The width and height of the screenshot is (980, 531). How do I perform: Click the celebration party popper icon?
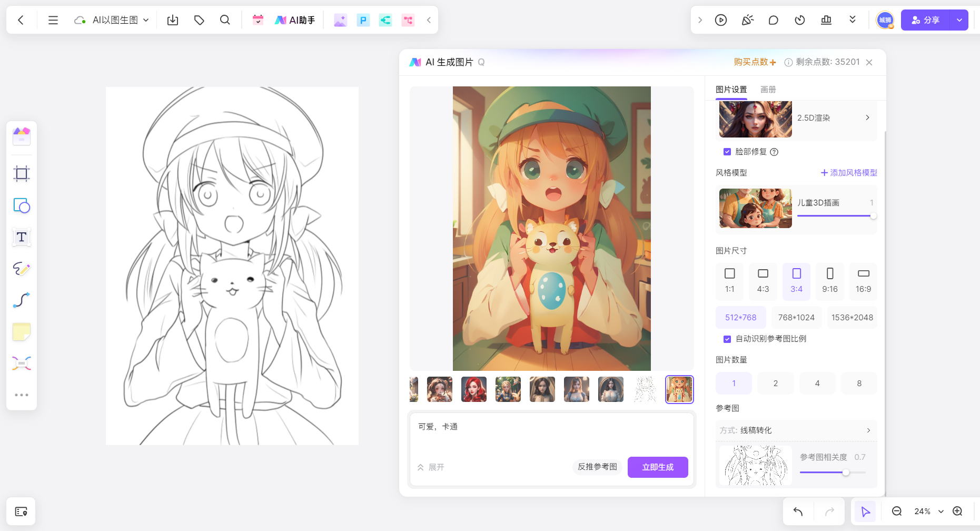(747, 20)
